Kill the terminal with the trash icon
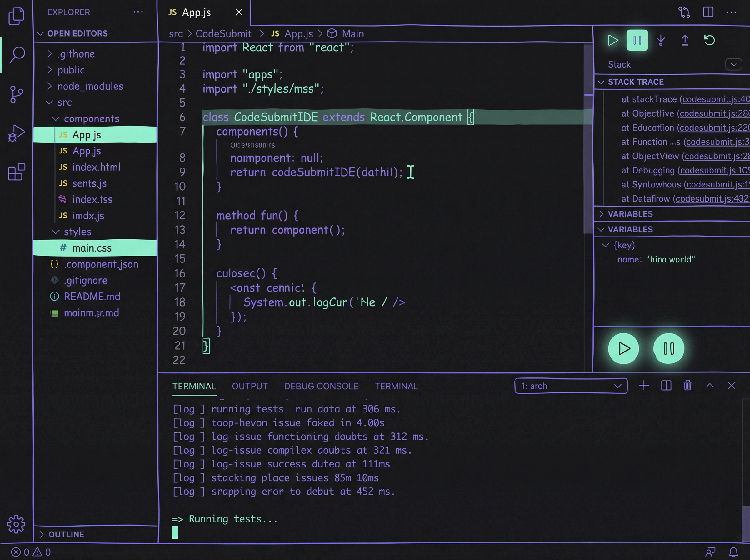 coord(687,385)
